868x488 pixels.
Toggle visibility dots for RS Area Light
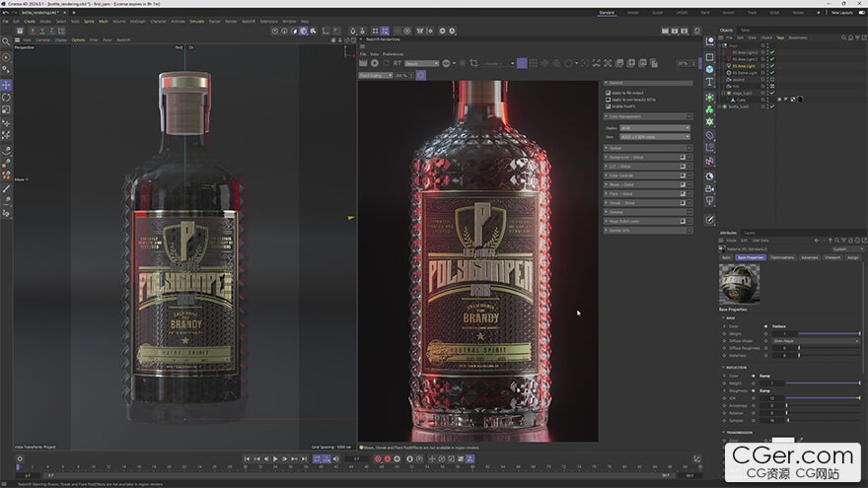pyautogui.click(x=765, y=66)
